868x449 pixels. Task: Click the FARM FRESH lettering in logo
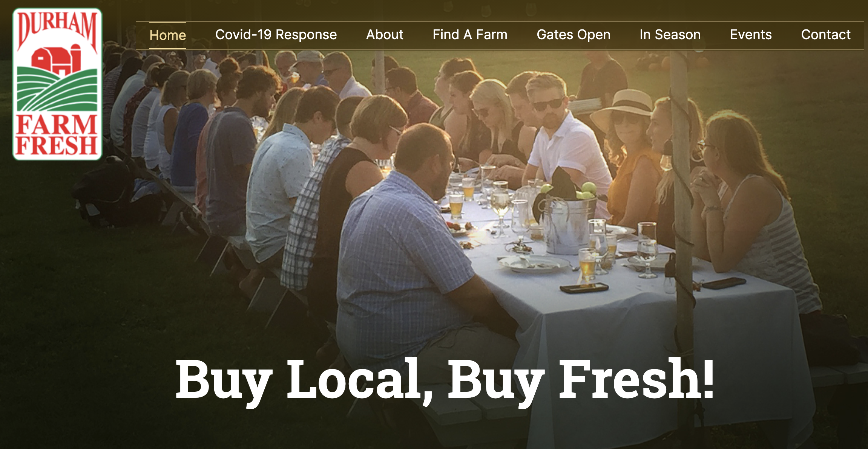(x=57, y=135)
